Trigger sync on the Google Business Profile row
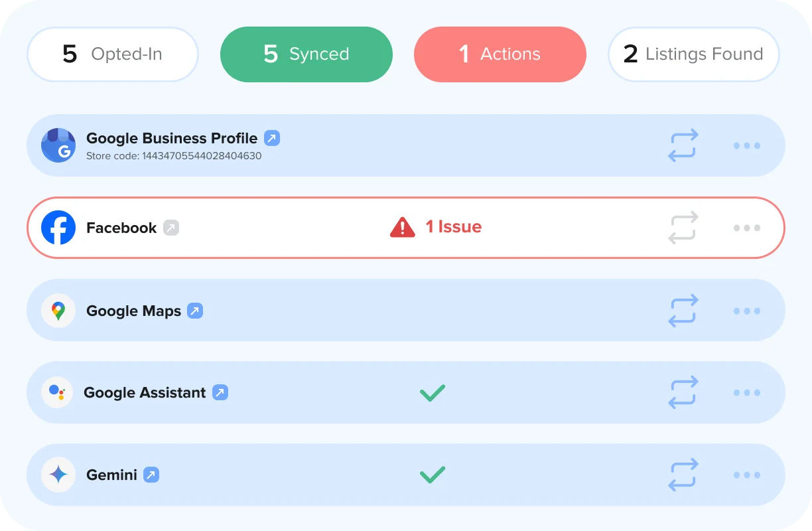The image size is (812, 531). coord(683,145)
